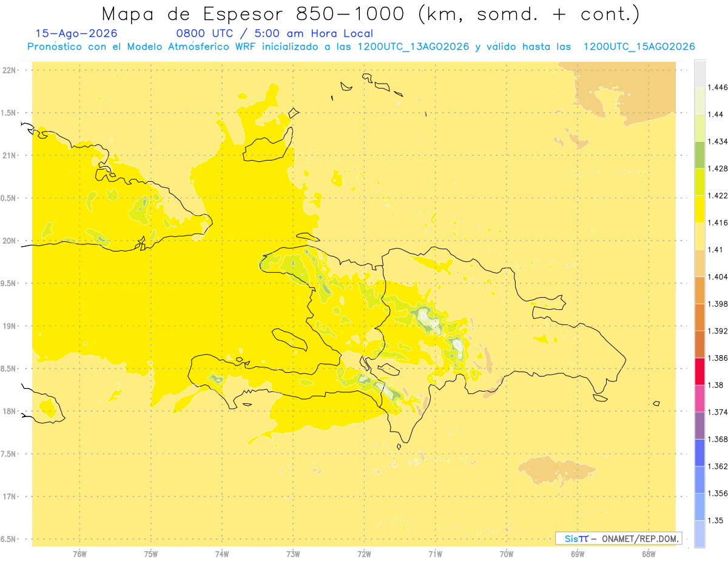Click the valid-until stamp '1200UTC_15AGO2026'

[x=639, y=47]
